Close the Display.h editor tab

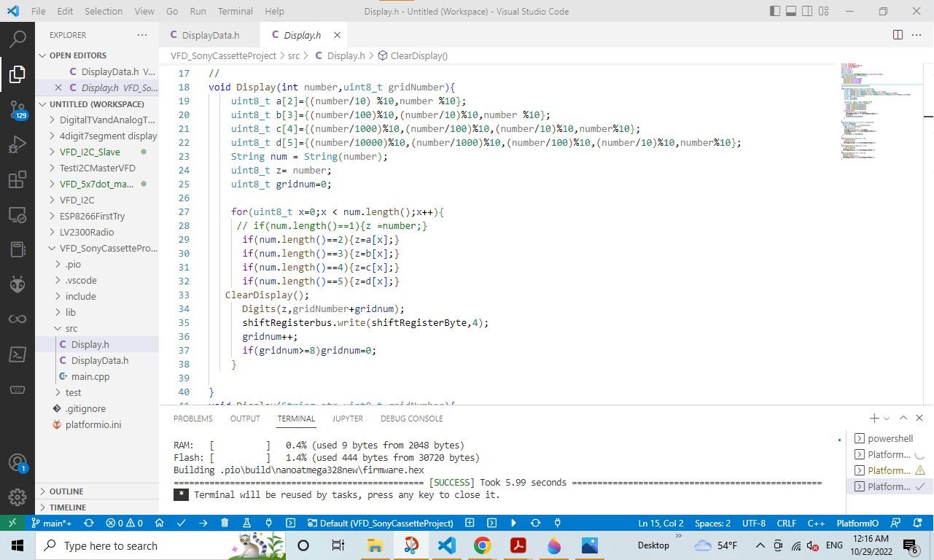[337, 35]
